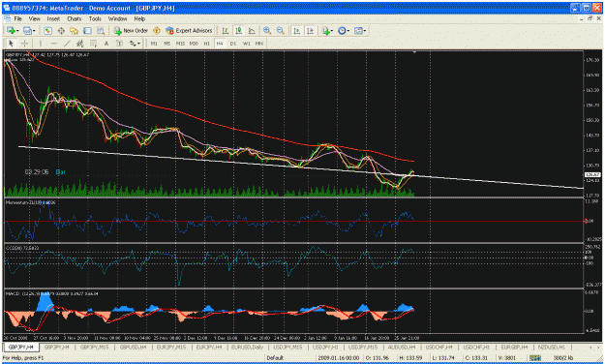Toggle chart auto scroll
This screenshot has width=605, height=364.
pos(297,30)
